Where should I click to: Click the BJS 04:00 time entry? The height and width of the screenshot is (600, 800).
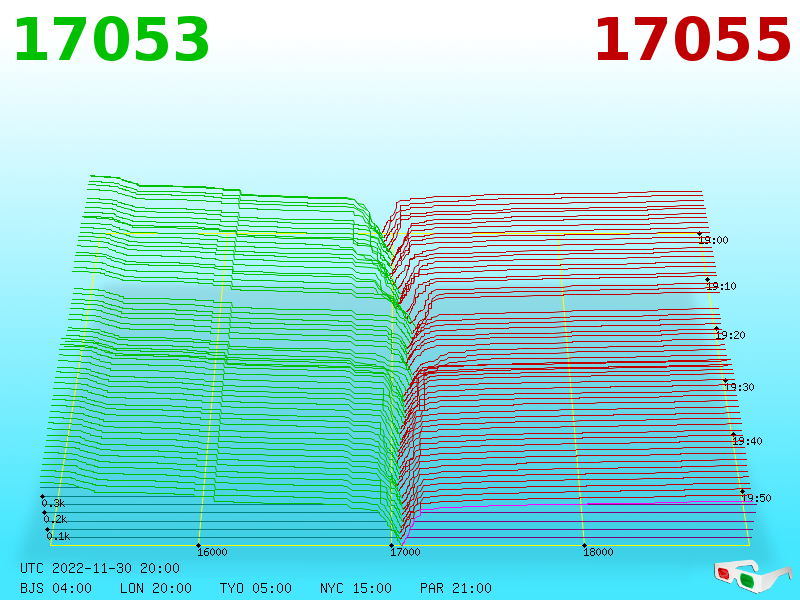[x=56, y=588]
